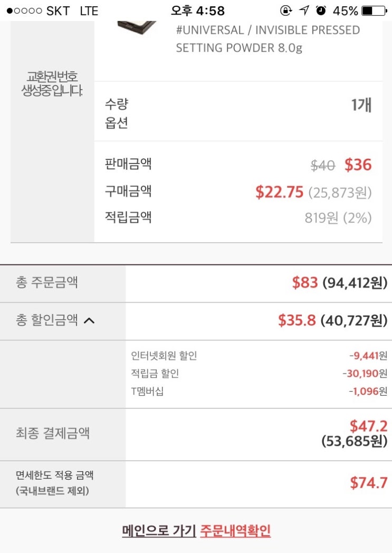Tap the $47.2 final payment amount
This screenshot has height=553, width=392.
[x=368, y=426]
